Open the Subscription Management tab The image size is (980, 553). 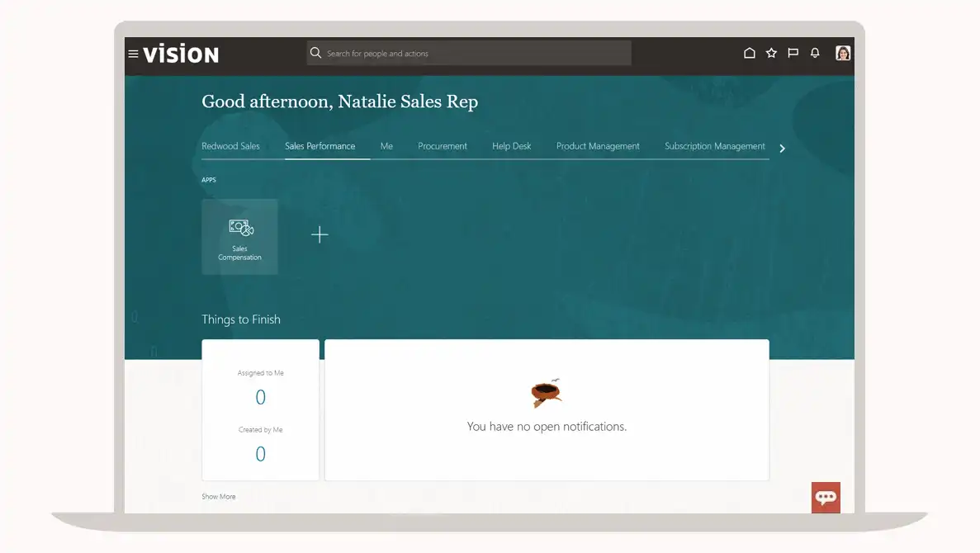pyautogui.click(x=714, y=145)
